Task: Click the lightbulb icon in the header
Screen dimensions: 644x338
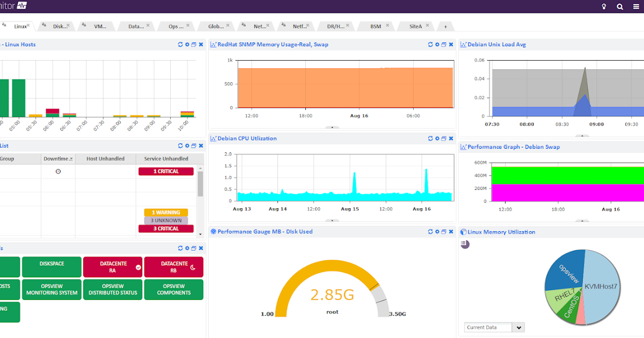Action: tap(604, 6)
